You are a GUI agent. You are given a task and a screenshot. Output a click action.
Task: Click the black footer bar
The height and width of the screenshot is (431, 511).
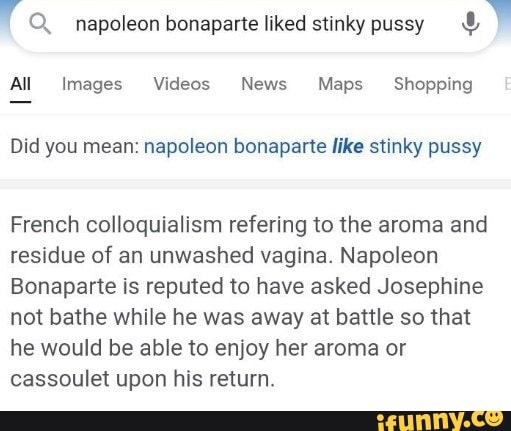(x=255, y=421)
